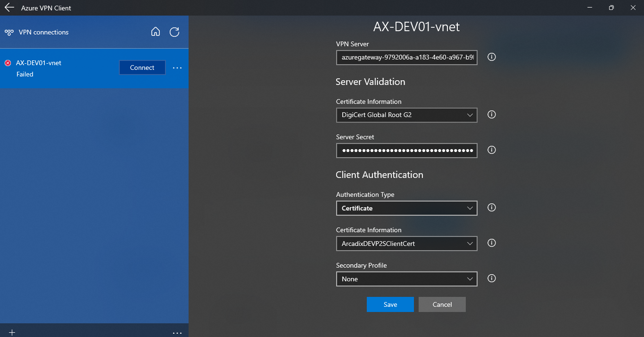Click the Failed status text
The height and width of the screenshot is (337, 644).
[25, 74]
